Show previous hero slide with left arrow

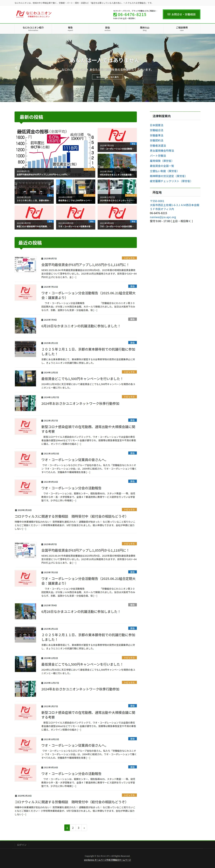pos(16,68)
